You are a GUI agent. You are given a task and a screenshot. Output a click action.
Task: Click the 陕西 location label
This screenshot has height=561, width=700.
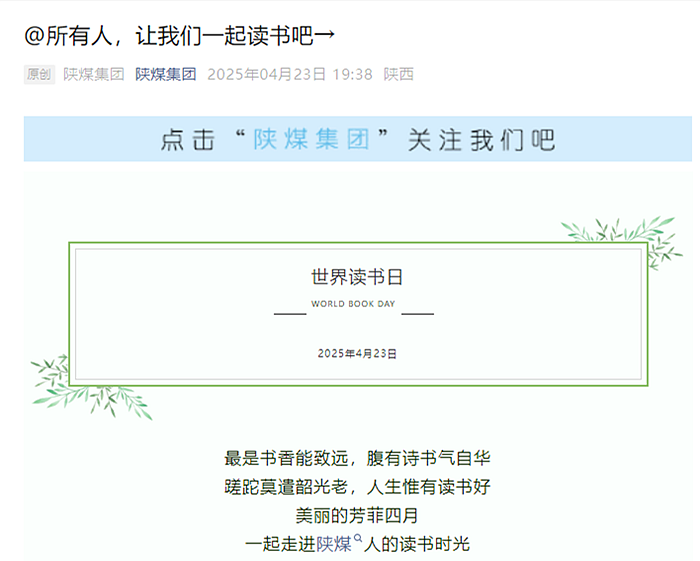[x=399, y=74]
